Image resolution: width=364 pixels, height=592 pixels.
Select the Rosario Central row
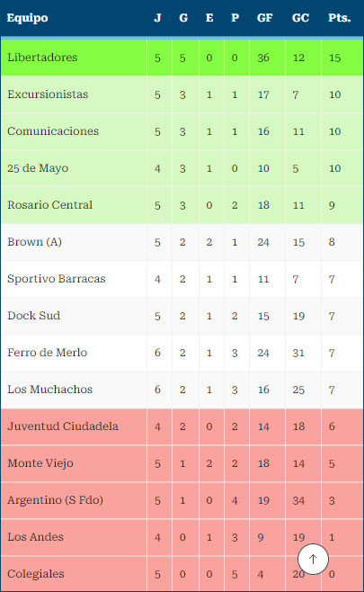point(182,205)
